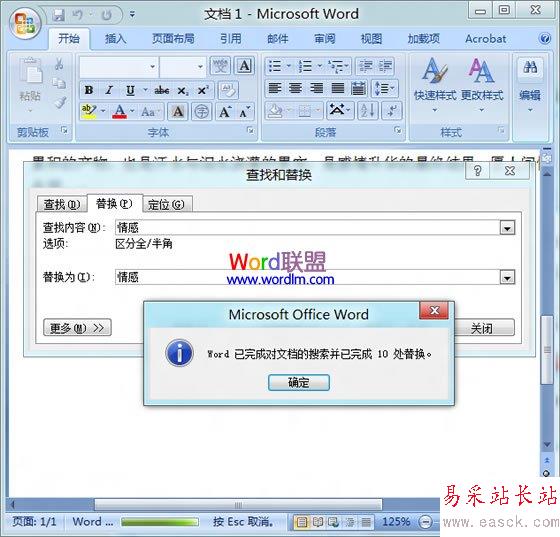Image resolution: width=560 pixels, height=537 pixels.
Task: Toggle Center alignment
Action: (x=295, y=88)
